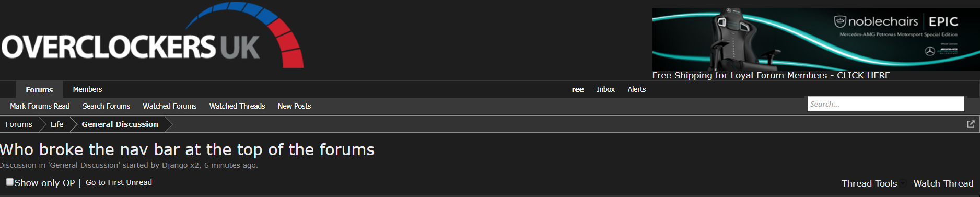Open the Members tab
The width and height of the screenshot is (980, 197).
coord(87,89)
